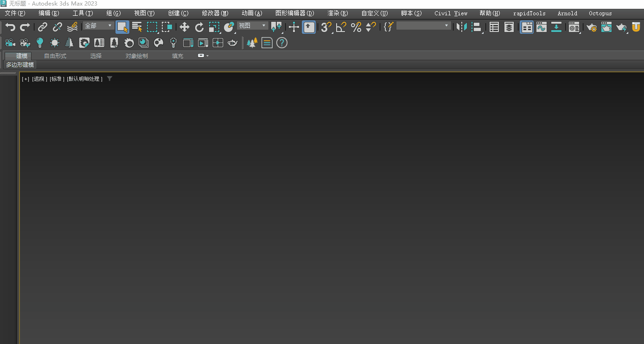Select the Rotate tool
The height and width of the screenshot is (344, 644).
pyautogui.click(x=199, y=27)
